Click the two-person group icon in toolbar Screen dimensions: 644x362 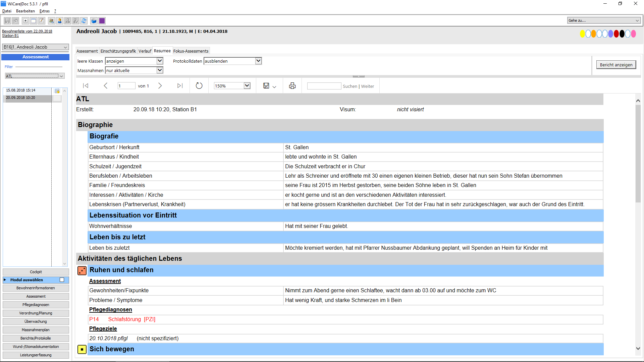(x=51, y=21)
